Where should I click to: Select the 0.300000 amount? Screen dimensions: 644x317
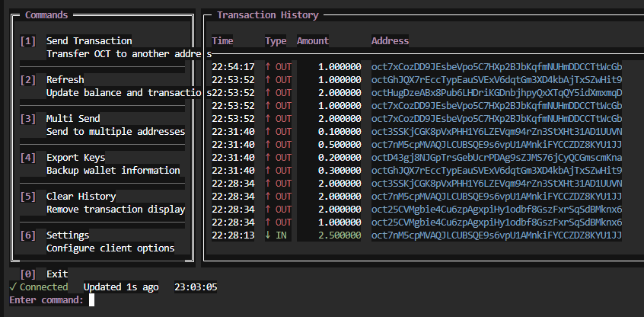pyautogui.click(x=340, y=170)
